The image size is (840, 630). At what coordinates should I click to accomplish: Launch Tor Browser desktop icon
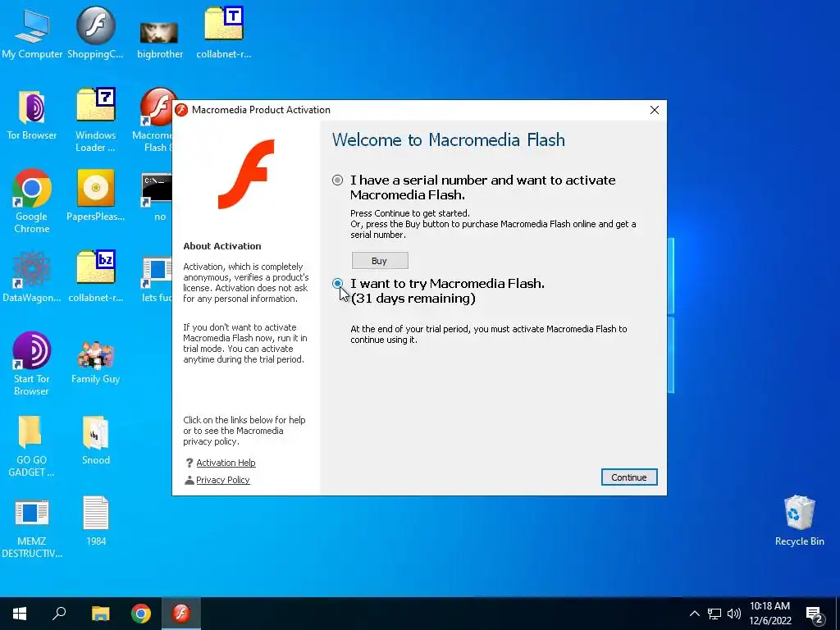32,115
